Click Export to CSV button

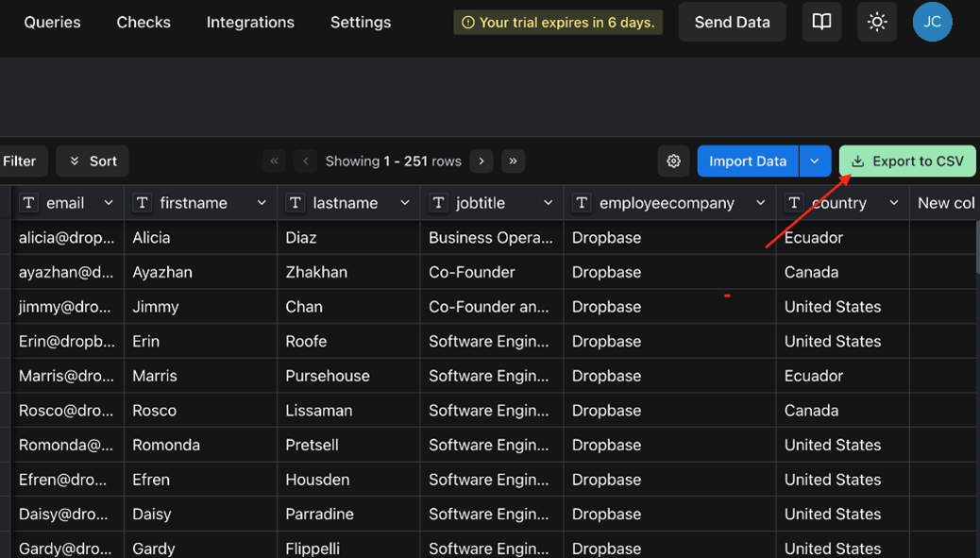906,161
